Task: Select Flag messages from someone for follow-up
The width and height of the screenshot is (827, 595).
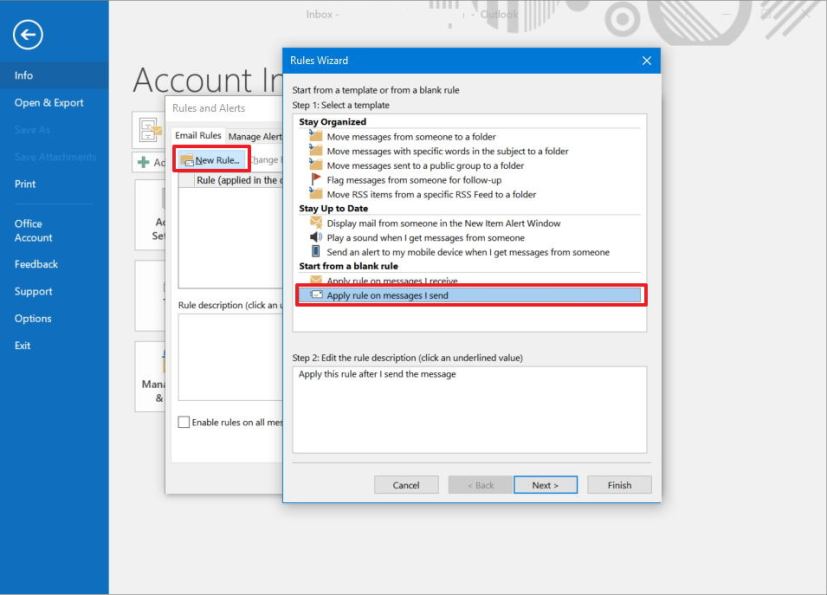Action: [414, 180]
